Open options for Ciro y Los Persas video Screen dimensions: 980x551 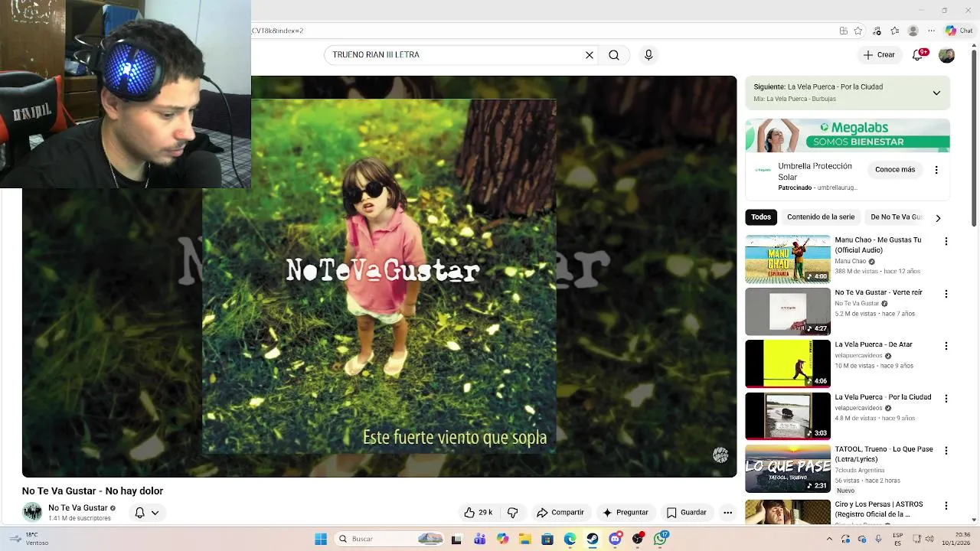click(x=946, y=506)
